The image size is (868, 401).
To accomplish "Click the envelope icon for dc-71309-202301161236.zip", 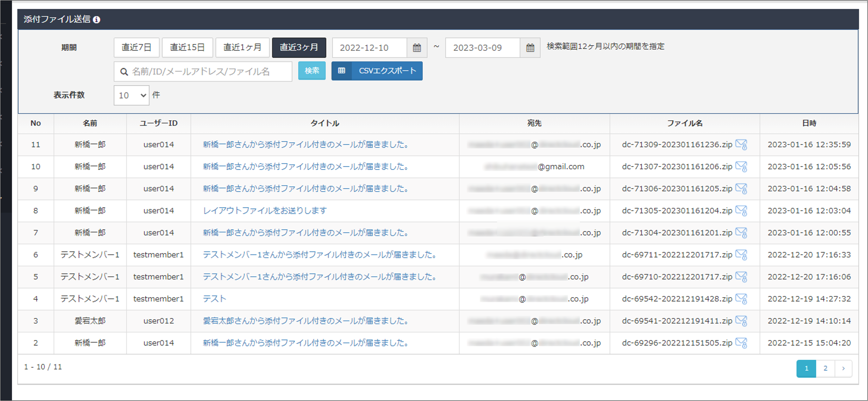I will click(x=742, y=144).
